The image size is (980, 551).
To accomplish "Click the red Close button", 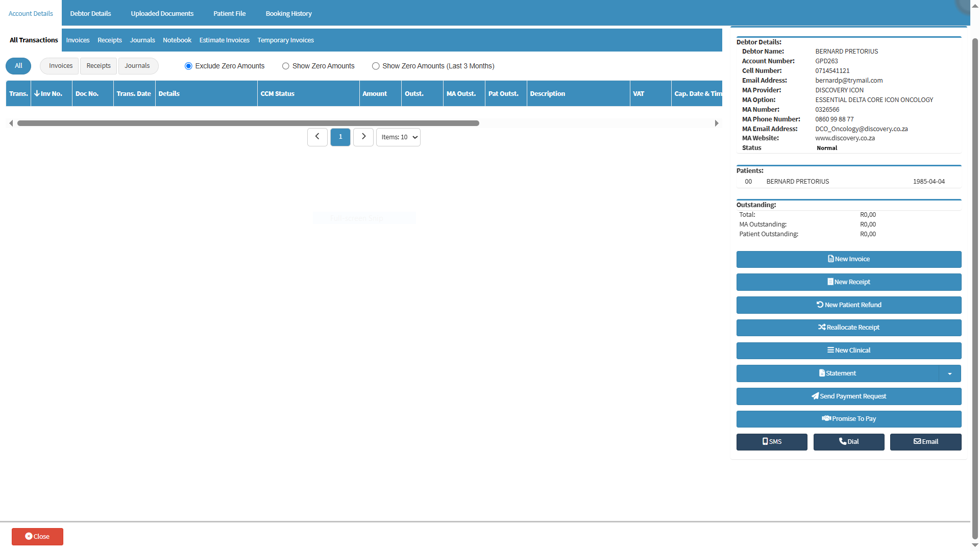I will click(x=37, y=537).
